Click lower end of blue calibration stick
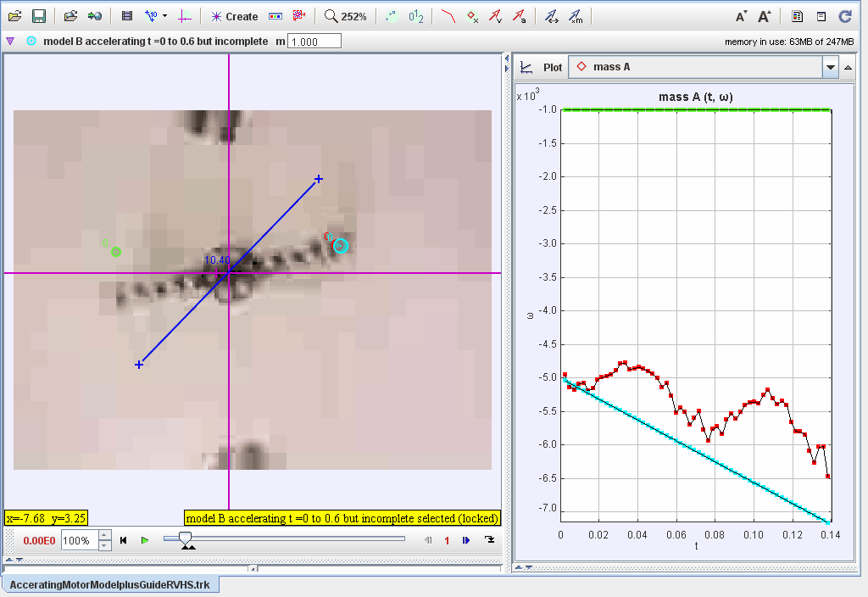Image resolution: width=868 pixels, height=597 pixels. tap(139, 365)
